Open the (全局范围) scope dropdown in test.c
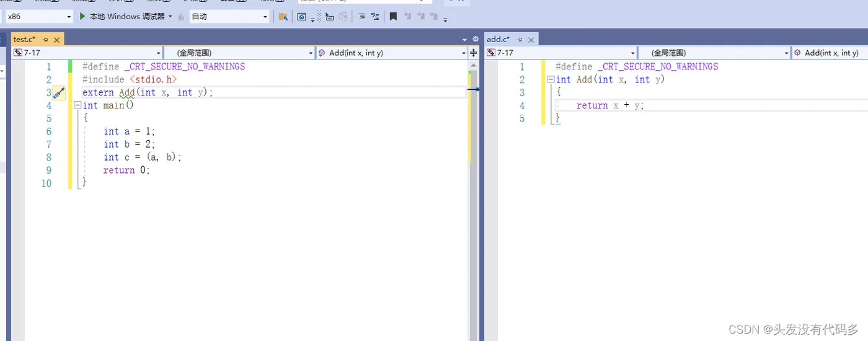This screenshot has width=868, height=341. tap(239, 53)
